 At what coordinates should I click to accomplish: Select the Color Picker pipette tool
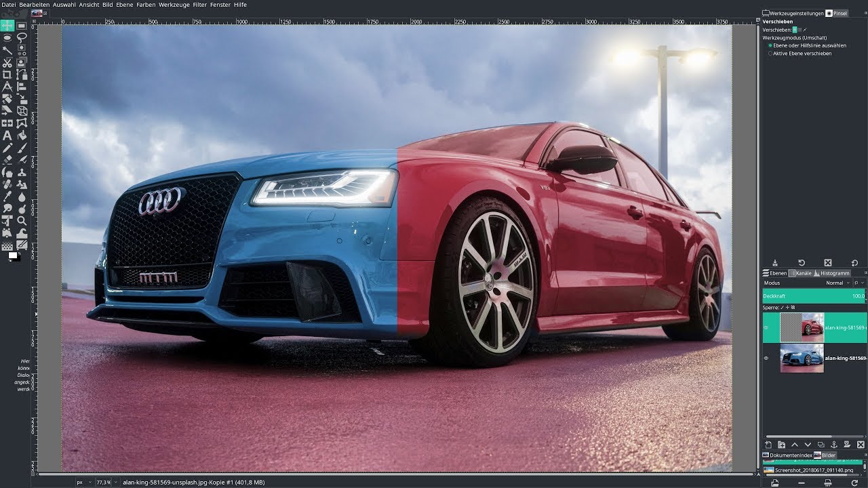[7, 197]
